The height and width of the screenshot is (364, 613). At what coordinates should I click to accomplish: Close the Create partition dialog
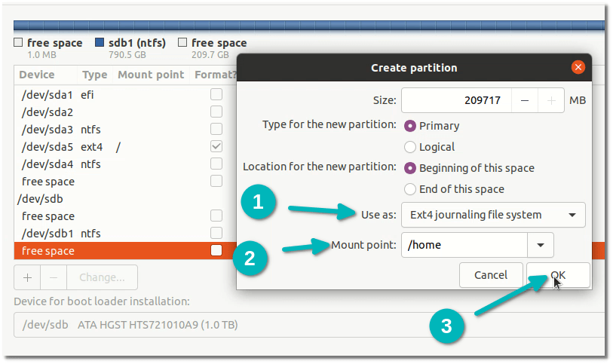point(578,67)
